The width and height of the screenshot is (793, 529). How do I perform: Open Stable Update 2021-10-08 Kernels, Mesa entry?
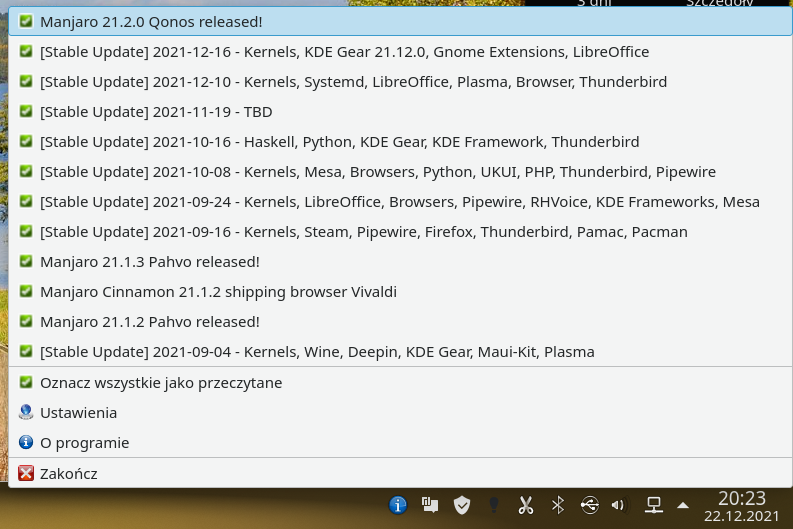point(401,171)
